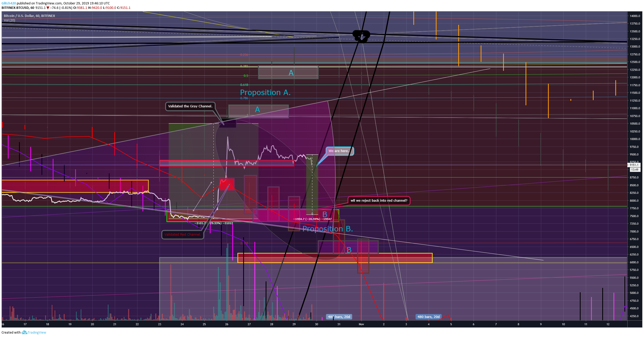This screenshot has width=644, height=337.
Task: Click the '480 bars, 20d' label near Oct 31
Action: (x=339, y=317)
